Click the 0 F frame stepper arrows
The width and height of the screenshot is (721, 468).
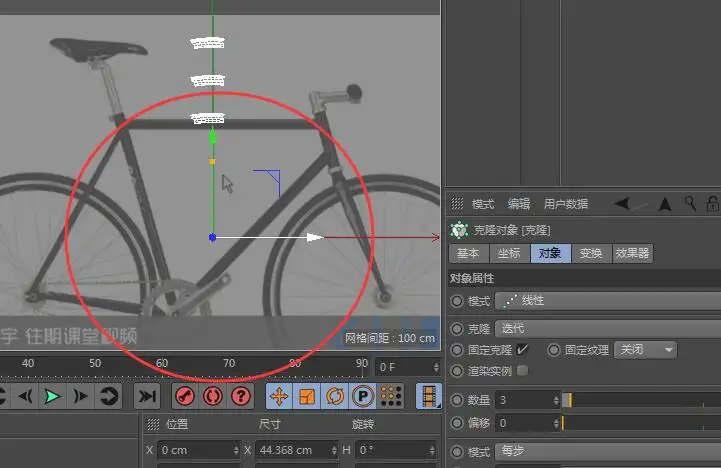click(436, 367)
